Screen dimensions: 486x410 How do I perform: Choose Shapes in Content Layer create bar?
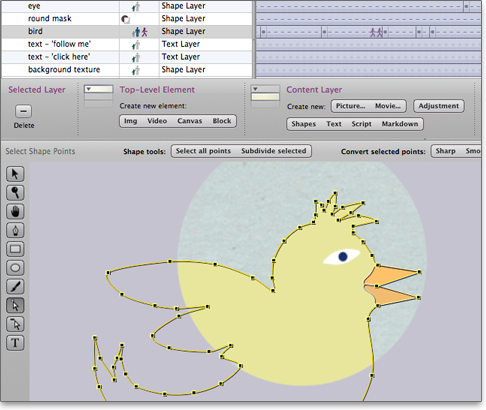(303, 124)
